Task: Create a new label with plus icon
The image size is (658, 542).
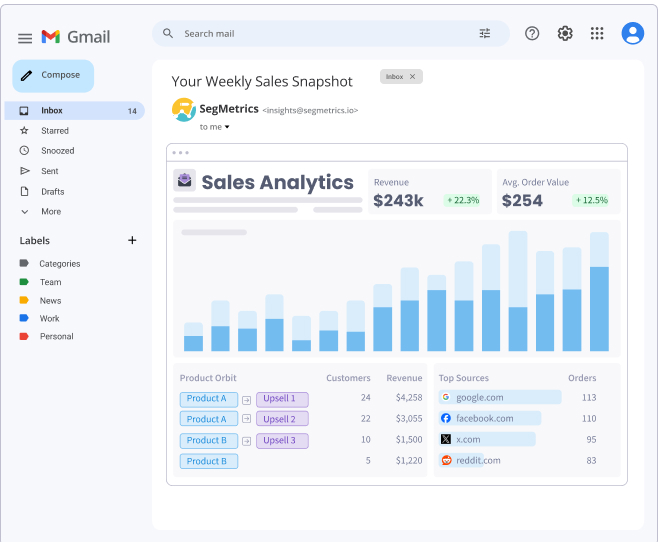Action: point(132,240)
